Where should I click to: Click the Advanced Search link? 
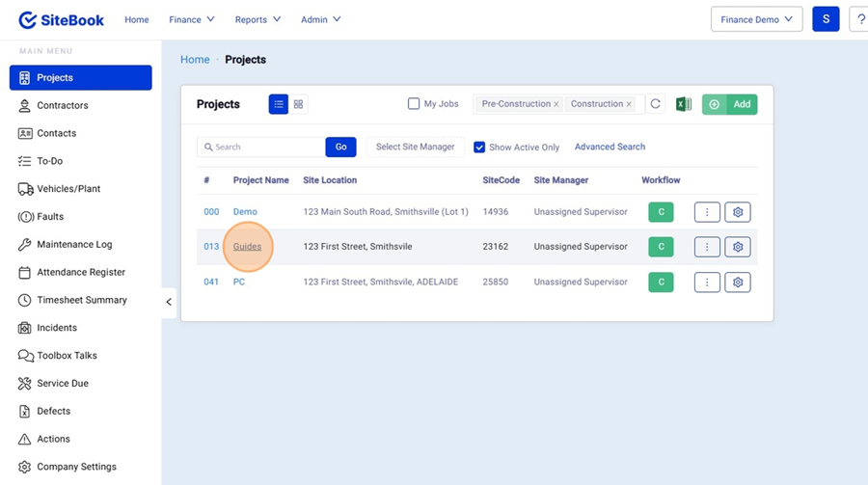pyautogui.click(x=610, y=147)
